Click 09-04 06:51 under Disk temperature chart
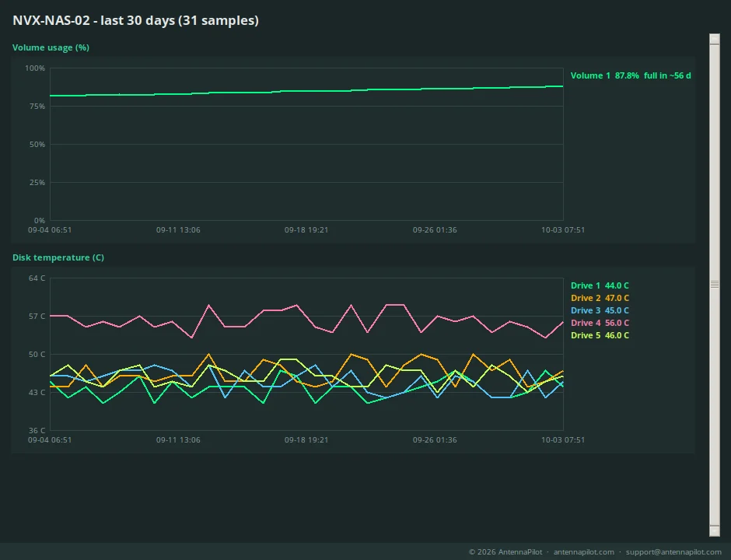The image size is (731, 560). (50, 439)
